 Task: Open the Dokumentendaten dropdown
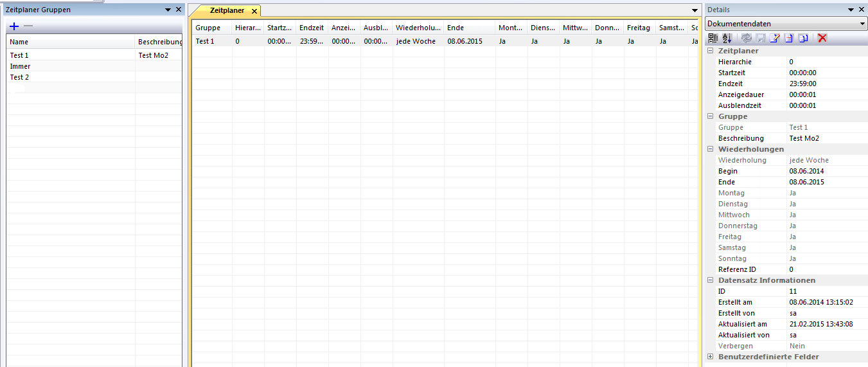pyautogui.click(x=862, y=24)
